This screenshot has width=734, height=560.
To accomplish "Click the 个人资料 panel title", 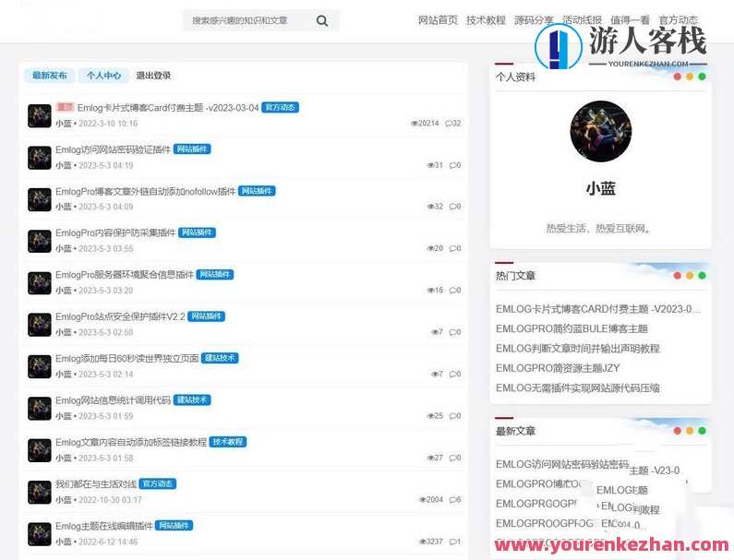I will pyautogui.click(x=515, y=77).
